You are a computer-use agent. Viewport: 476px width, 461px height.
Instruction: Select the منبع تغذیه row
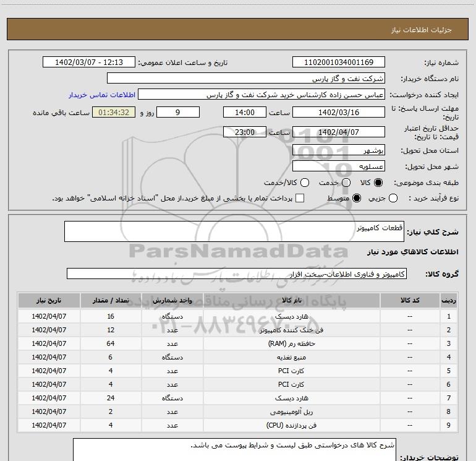click(x=238, y=357)
